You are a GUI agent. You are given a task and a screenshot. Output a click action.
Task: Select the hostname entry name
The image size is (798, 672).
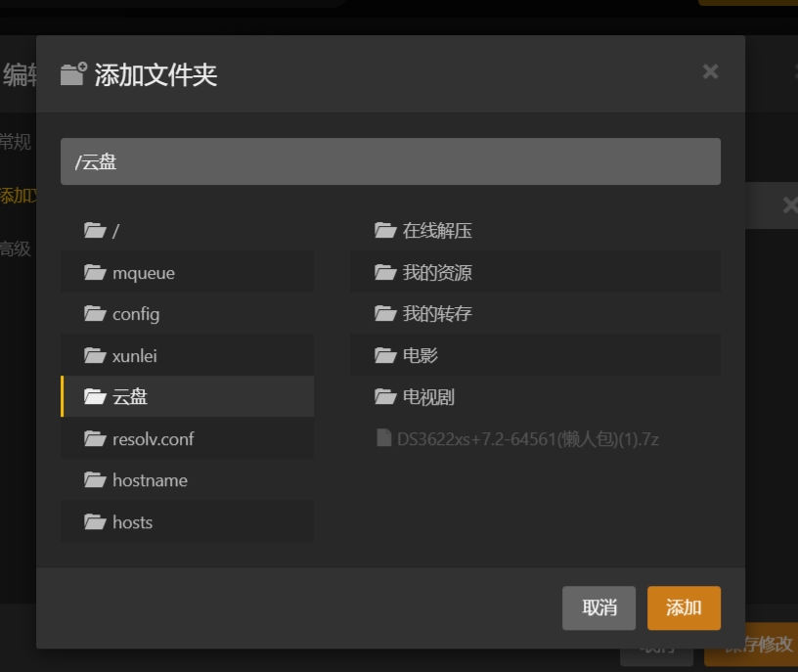151,480
